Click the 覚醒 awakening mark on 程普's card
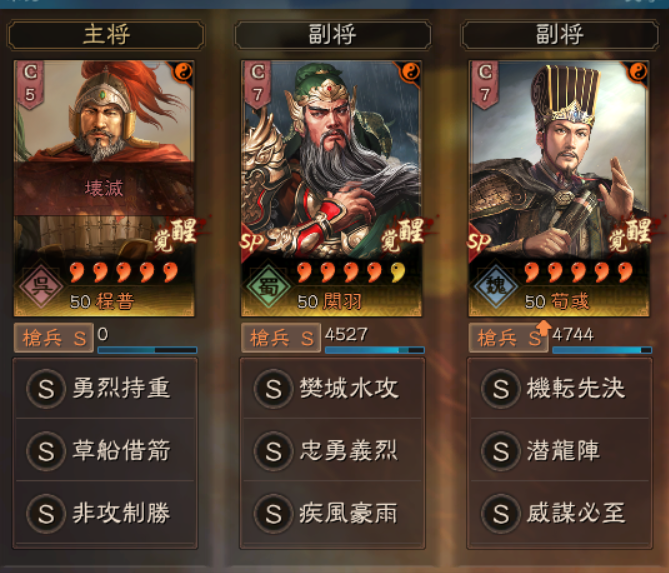 click(177, 234)
